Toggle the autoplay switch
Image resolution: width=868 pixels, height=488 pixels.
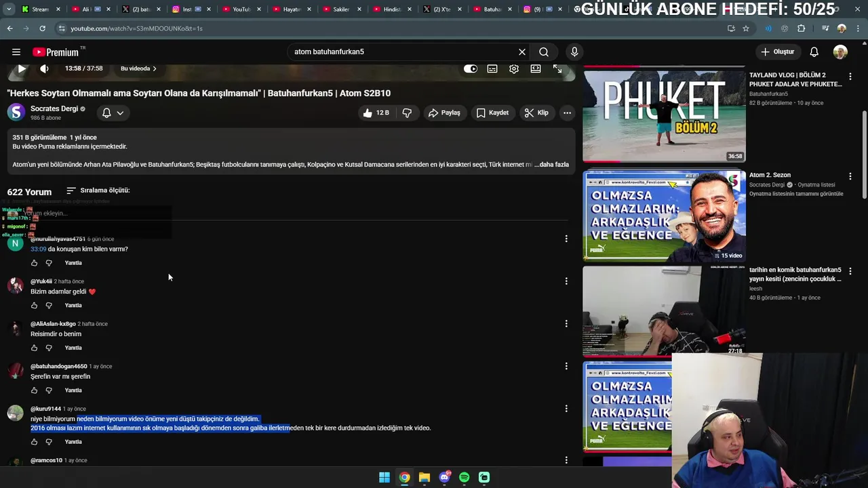tap(471, 68)
